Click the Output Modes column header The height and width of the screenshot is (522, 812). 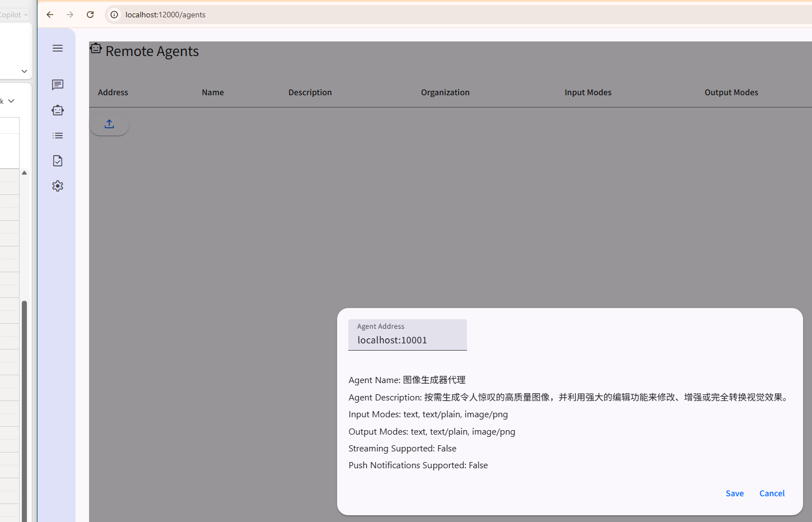(x=731, y=92)
